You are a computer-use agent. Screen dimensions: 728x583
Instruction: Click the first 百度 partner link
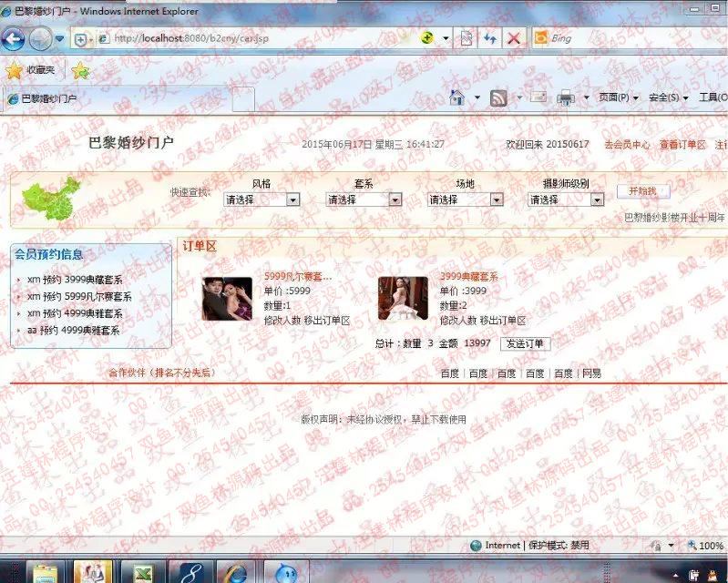click(x=449, y=373)
